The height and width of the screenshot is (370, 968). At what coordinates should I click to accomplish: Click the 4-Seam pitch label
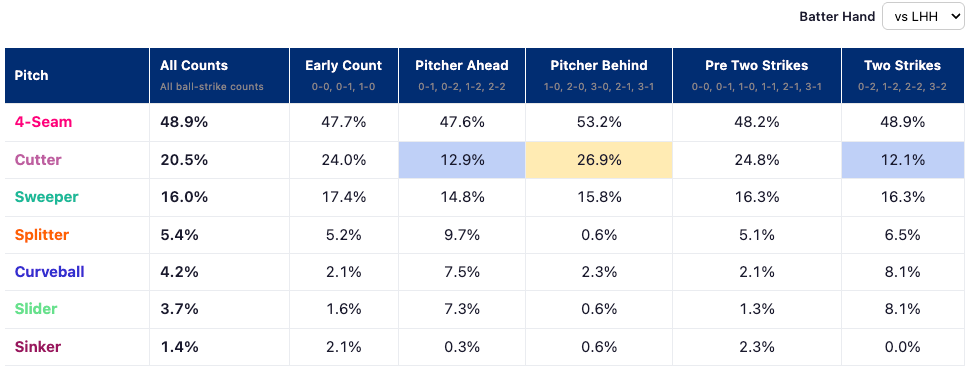click(x=43, y=122)
